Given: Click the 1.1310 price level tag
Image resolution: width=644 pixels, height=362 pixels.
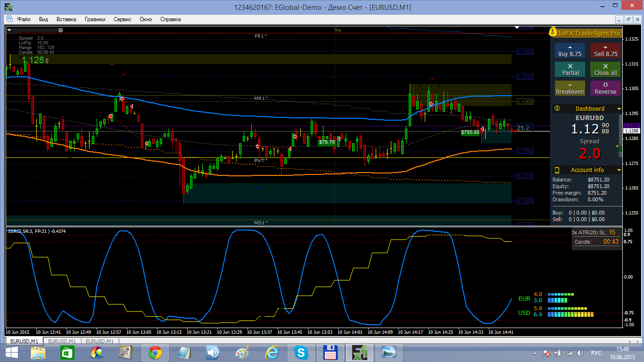Looking at the screenshot, I should [x=525, y=76].
